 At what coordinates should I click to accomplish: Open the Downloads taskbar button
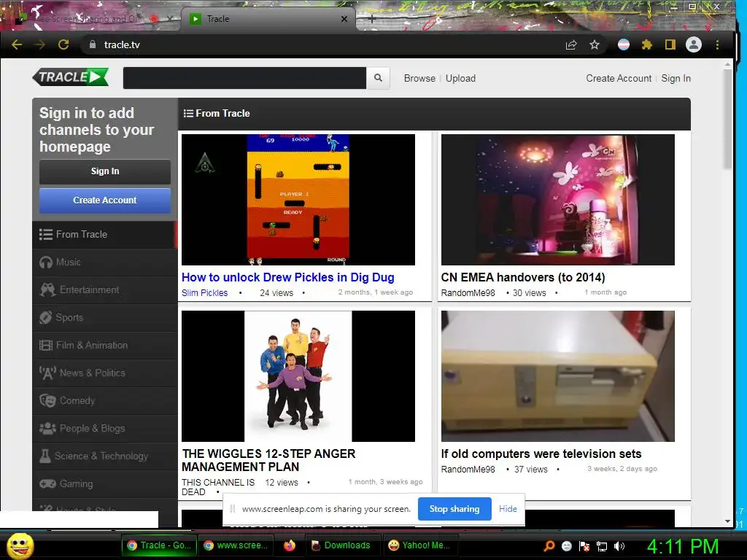click(x=341, y=545)
